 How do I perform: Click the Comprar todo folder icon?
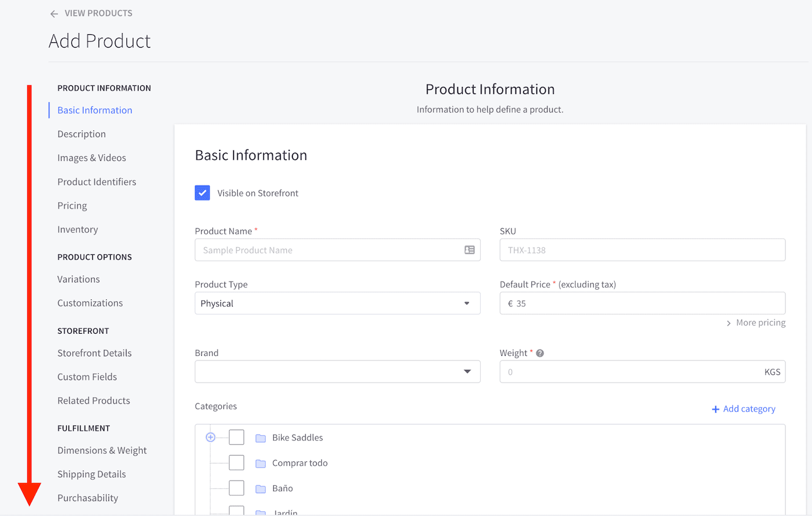pos(260,463)
